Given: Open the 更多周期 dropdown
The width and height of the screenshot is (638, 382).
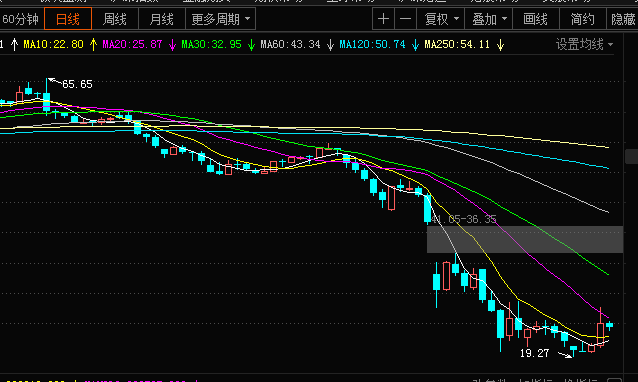Looking at the screenshot, I should pos(221,19).
